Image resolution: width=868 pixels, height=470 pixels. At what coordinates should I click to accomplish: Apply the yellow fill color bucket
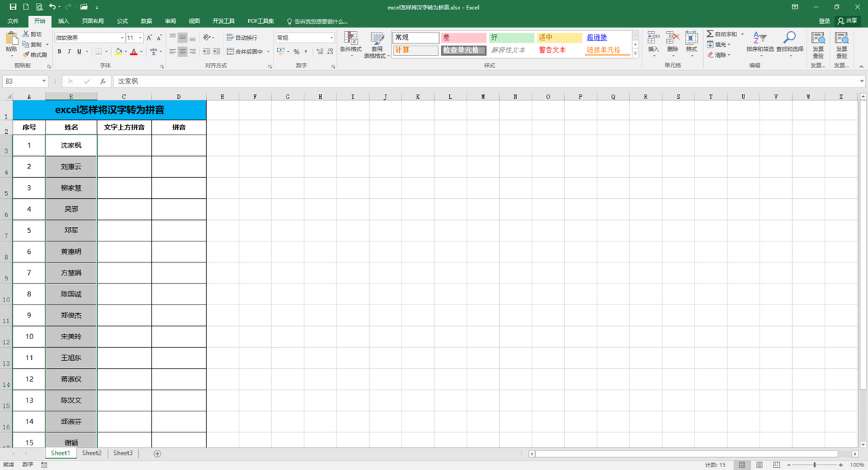pyautogui.click(x=118, y=51)
